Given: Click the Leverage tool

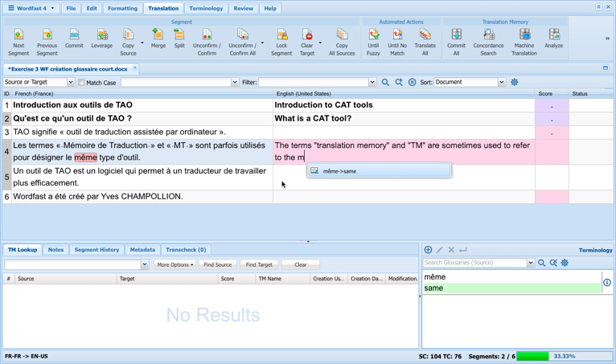Looking at the screenshot, I should (x=102, y=39).
